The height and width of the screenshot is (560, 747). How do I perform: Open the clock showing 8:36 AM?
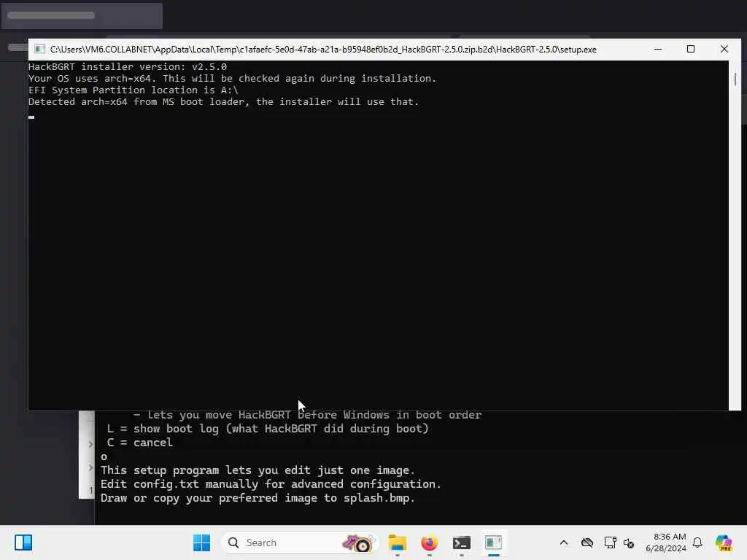click(666, 542)
